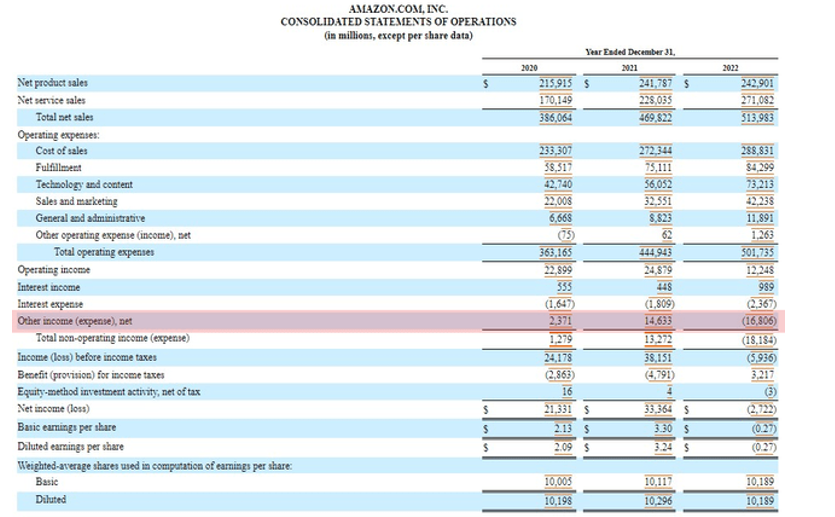Click net service sales value 271,082
The height and width of the screenshot is (517, 835).
757,100
